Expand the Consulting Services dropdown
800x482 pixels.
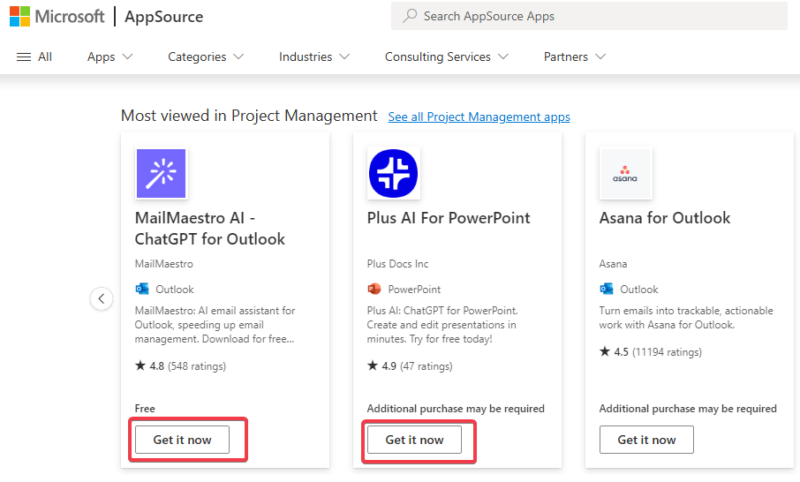pos(446,57)
